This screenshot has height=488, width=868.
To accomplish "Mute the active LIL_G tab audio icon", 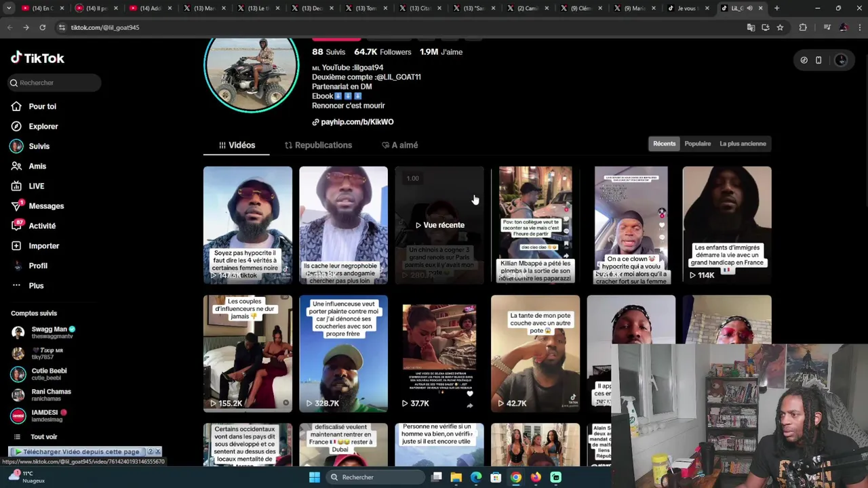I will (749, 8).
